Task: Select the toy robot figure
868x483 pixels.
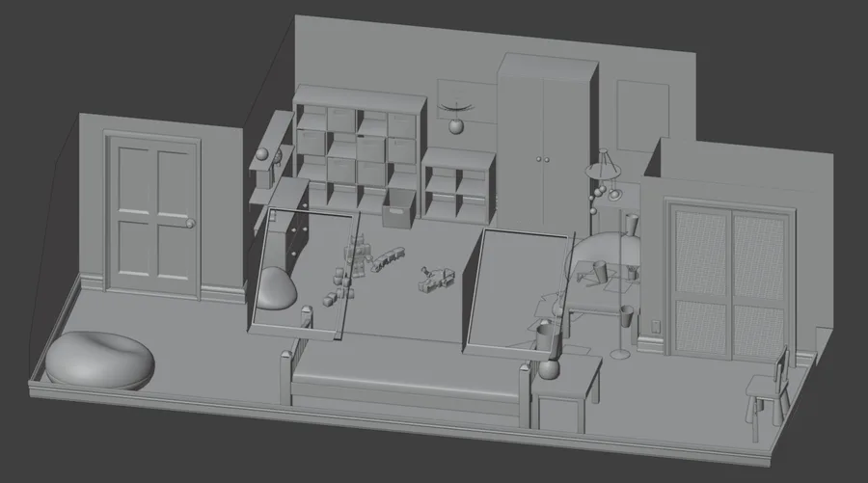Action: point(357,255)
